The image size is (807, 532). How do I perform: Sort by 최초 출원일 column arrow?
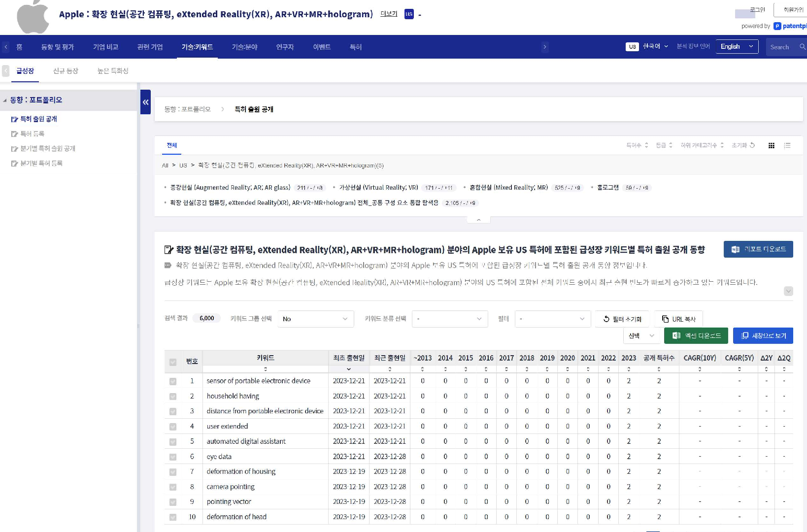(x=349, y=369)
